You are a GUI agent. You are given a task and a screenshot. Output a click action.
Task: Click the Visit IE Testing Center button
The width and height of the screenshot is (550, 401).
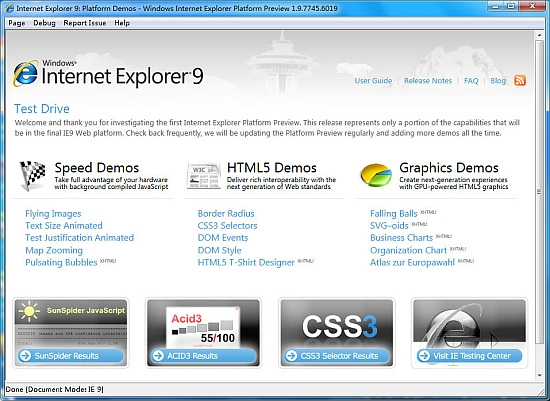tap(470, 356)
